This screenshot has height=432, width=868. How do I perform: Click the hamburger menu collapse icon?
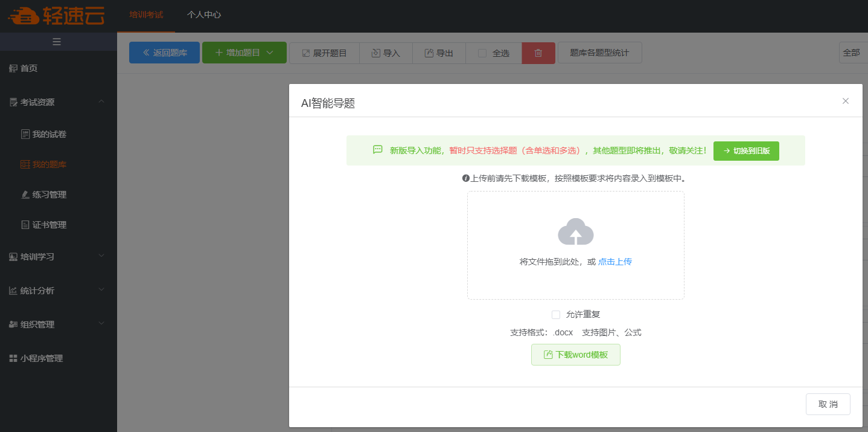(57, 42)
